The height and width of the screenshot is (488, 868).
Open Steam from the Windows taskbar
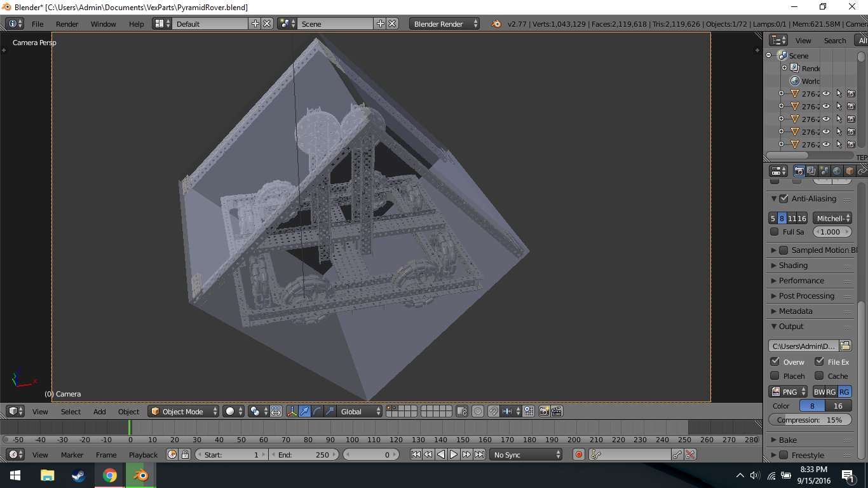click(78, 475)
